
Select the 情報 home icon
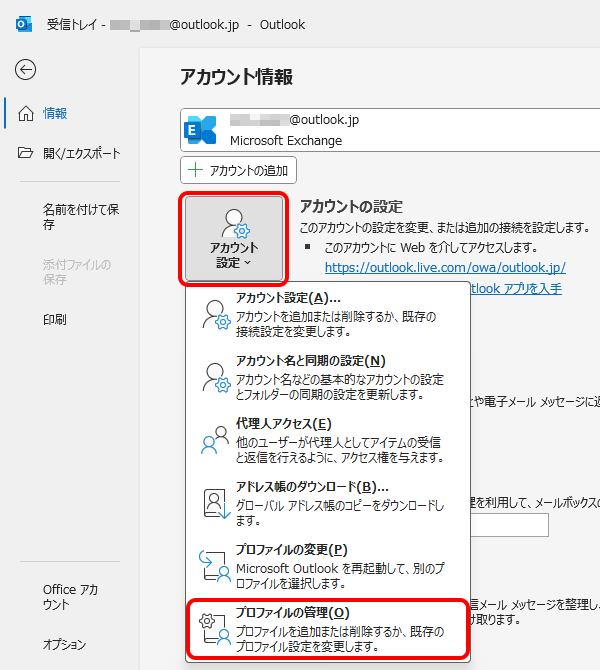click(x=26, y=113)
